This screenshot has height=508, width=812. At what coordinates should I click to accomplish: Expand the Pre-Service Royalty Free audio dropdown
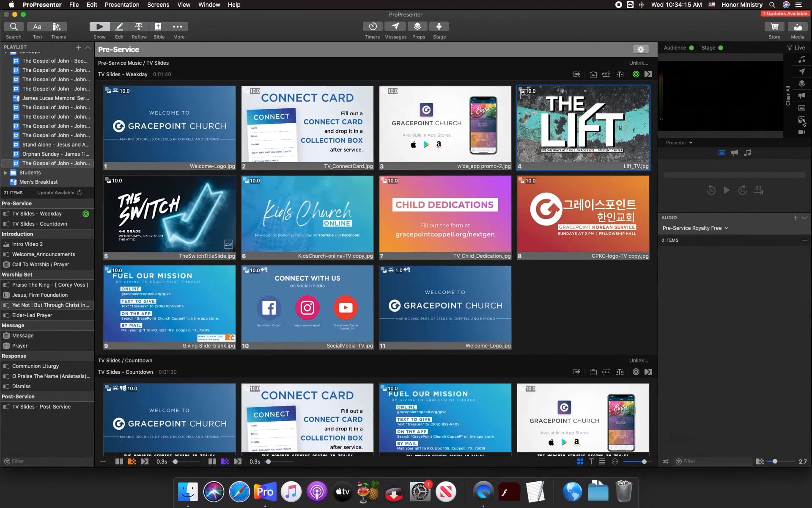coord(726,228)
